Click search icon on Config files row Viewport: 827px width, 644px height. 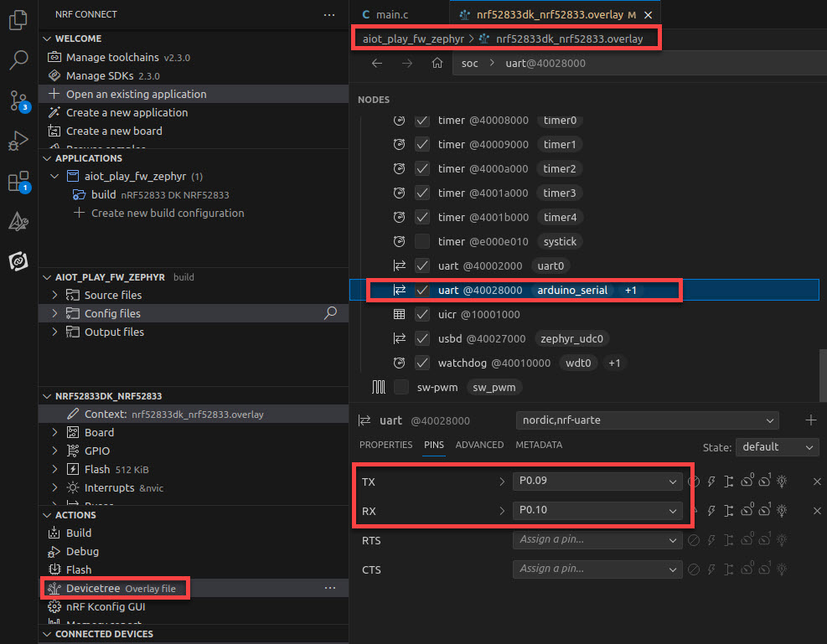tap(331, 313)
